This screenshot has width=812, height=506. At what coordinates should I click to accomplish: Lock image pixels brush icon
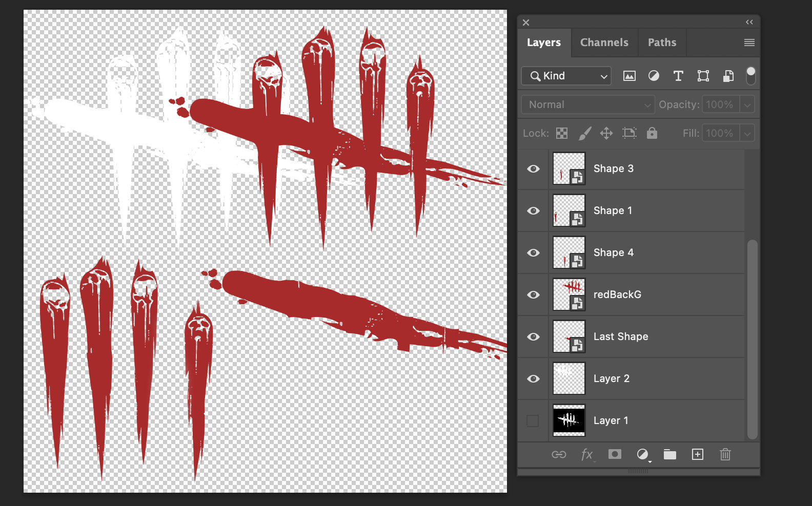[585, 133]
